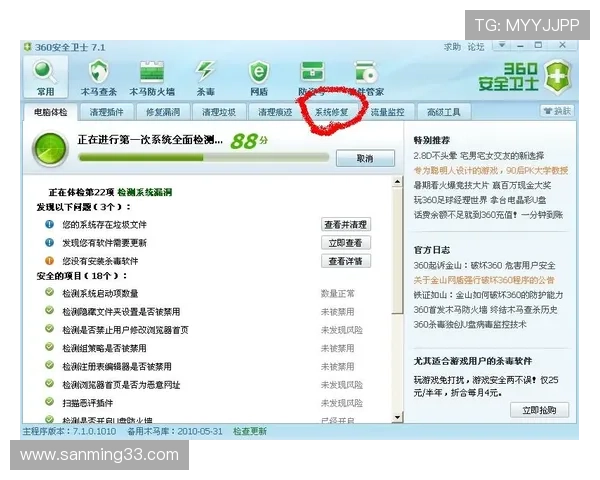The height and width of the screenshot is (480, 600).
Task: Click the 360安全卫士 shield logo
Action: pos(558,77)
